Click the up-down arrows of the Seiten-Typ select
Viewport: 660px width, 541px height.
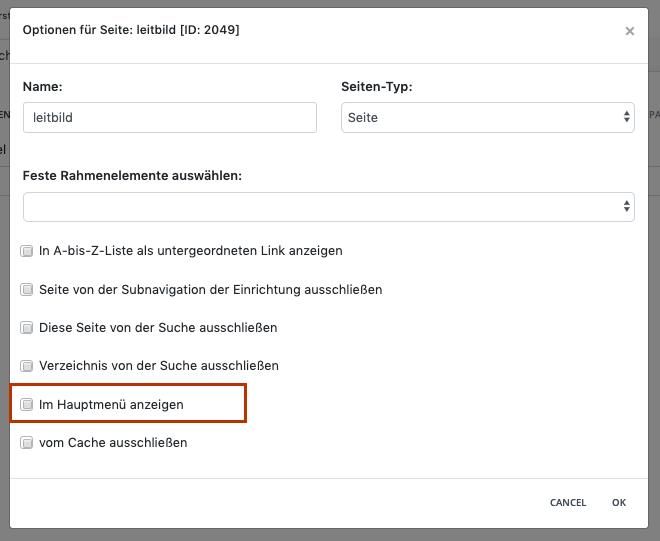click(x=626, y=117)
